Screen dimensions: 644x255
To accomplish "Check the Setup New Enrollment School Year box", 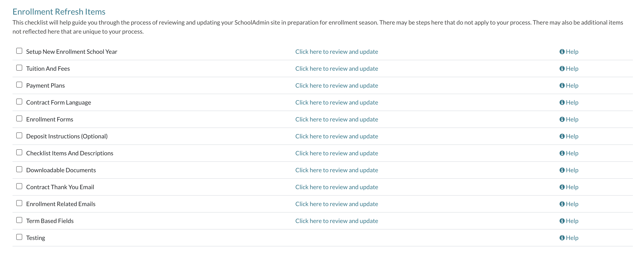I will pos(19,51).
